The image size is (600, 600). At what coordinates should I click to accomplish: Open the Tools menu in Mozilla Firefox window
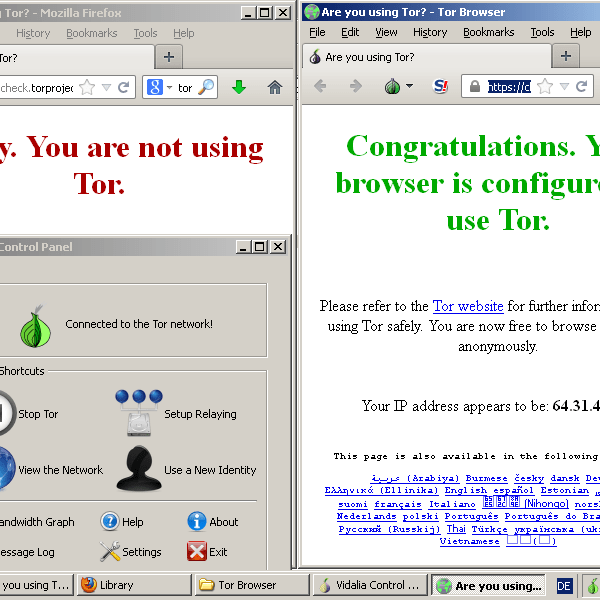[x=145, y=33]
